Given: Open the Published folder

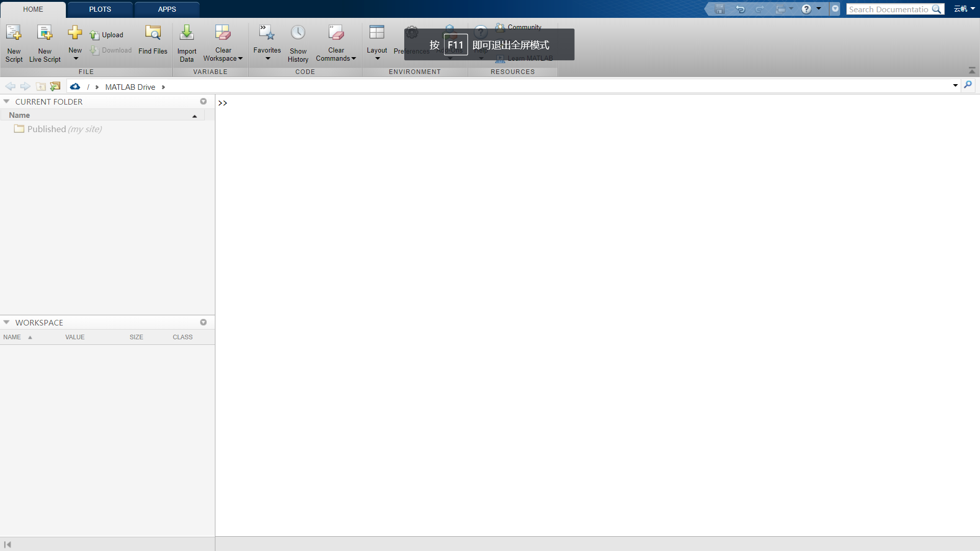Looking at the screenshot, I should click(46, 129).
